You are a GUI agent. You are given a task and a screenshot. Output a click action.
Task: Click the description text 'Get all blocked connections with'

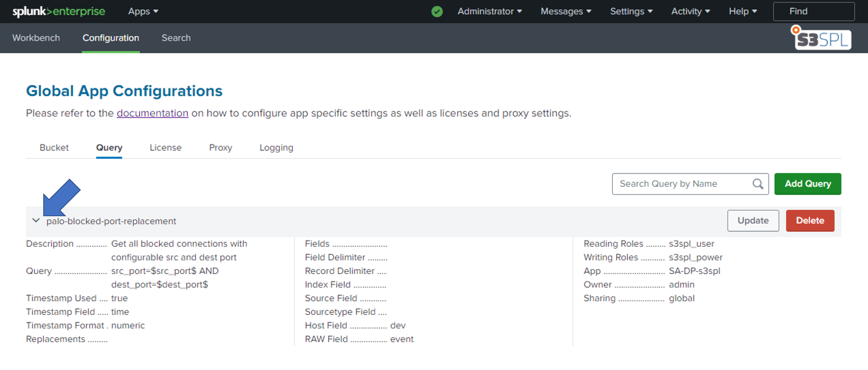point(179,244)
